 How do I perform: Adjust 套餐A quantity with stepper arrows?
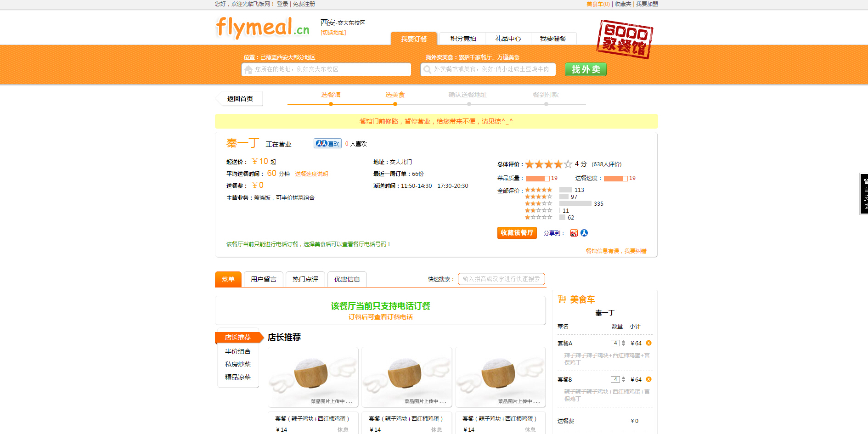(x=623, y=343)
